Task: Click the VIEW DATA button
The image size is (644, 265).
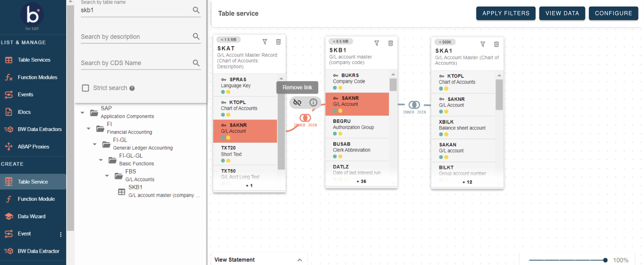Action: (x=562, y=13)
